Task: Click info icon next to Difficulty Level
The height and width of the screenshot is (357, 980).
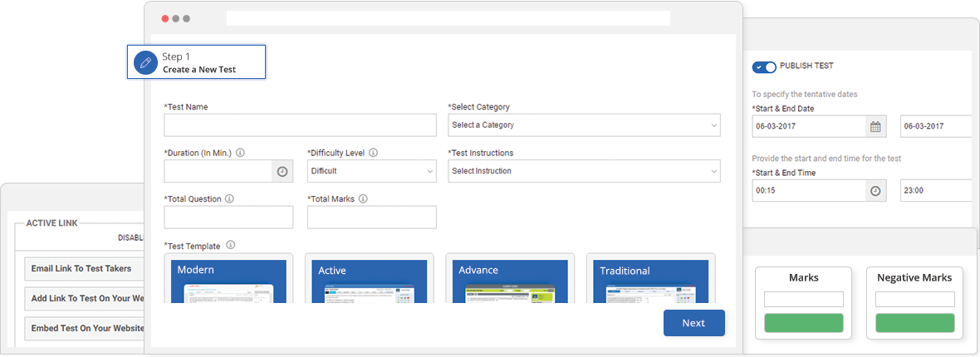Action: coord(374,153)
